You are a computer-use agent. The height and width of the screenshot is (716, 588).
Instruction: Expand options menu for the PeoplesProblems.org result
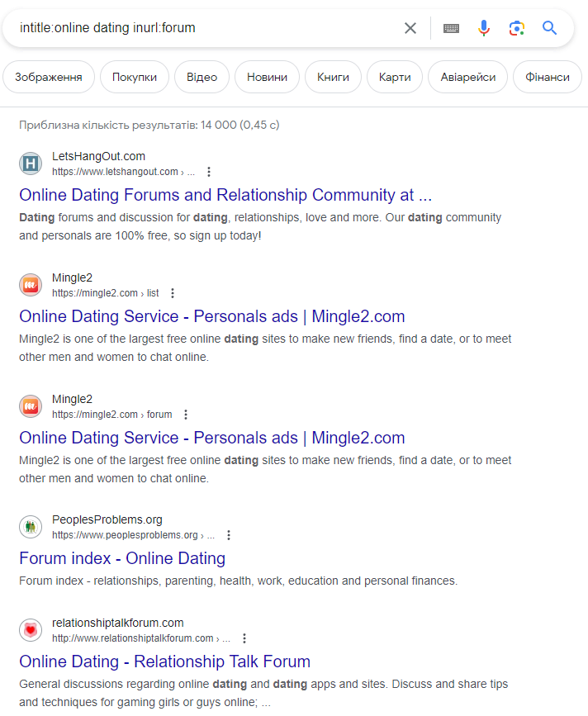pyautogui.click(x=229, y=535)
